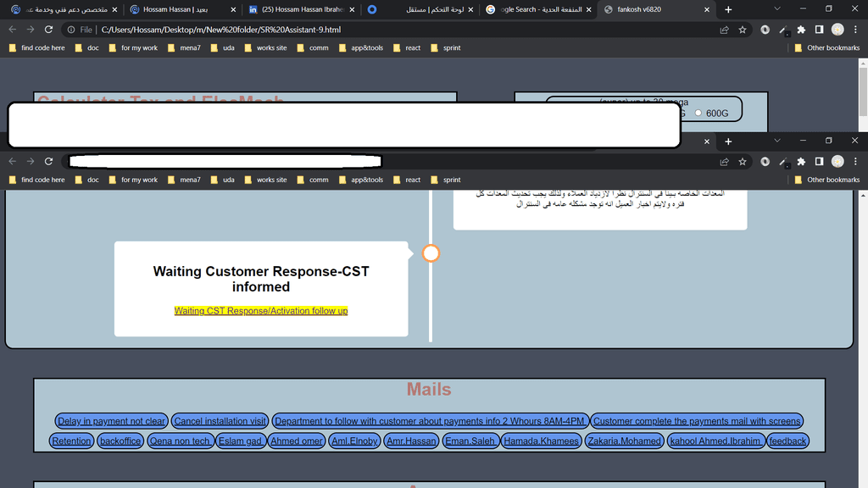Open the Extensions puzzle icon in top window
Image resolution: width=868 pixels, height=488 pixels.
(x=801, y=30)
